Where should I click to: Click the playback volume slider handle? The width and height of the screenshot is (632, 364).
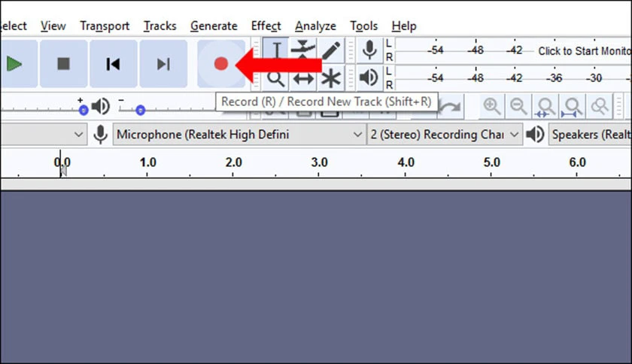pos(140,110)
